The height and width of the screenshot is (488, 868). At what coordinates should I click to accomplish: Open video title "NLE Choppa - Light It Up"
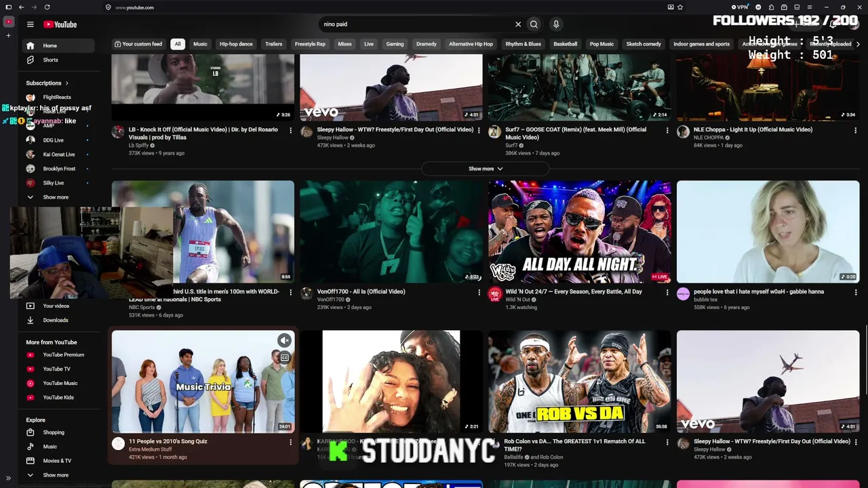pyautogui.click(x=753, y=129)
